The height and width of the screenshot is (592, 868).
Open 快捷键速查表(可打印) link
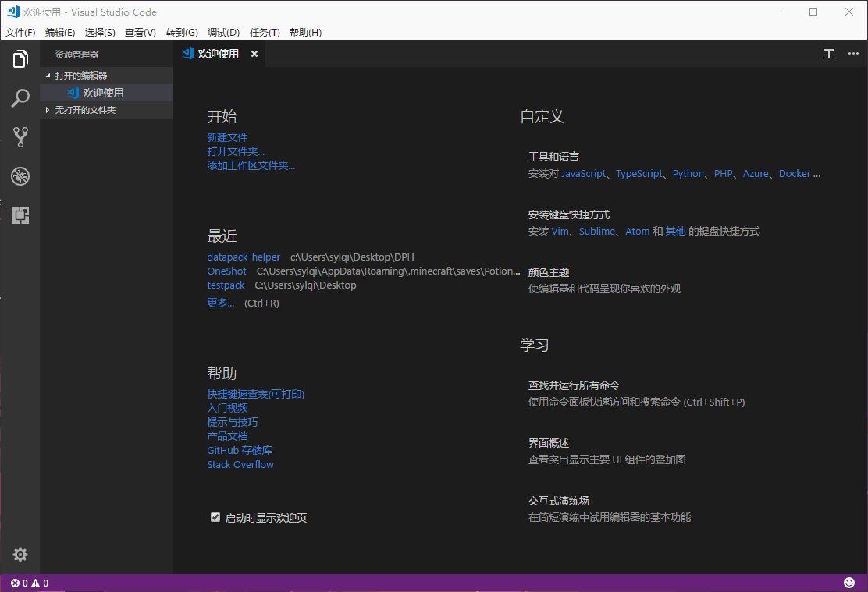(x=256, y=394)
